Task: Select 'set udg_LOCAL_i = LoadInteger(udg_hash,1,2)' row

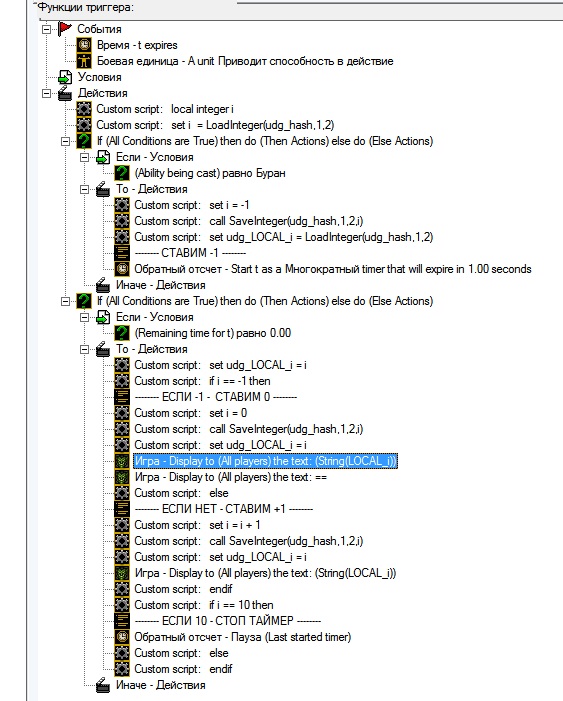Action: 284,237
